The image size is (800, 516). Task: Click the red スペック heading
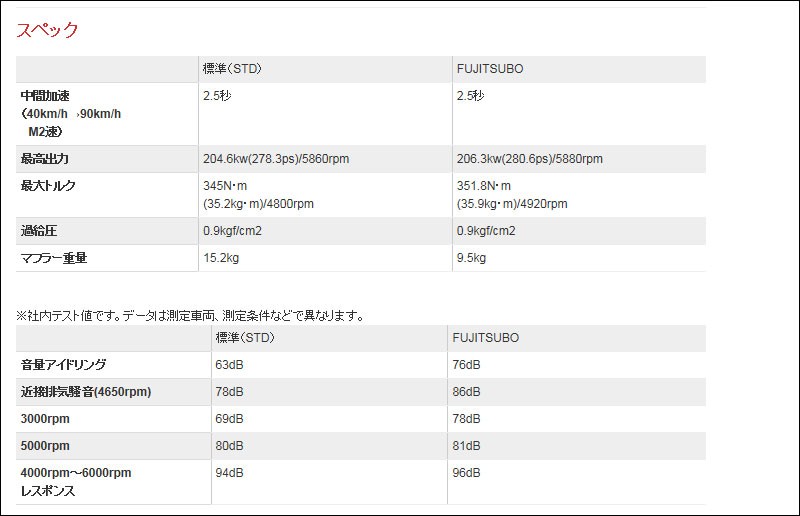pos(47,30)
